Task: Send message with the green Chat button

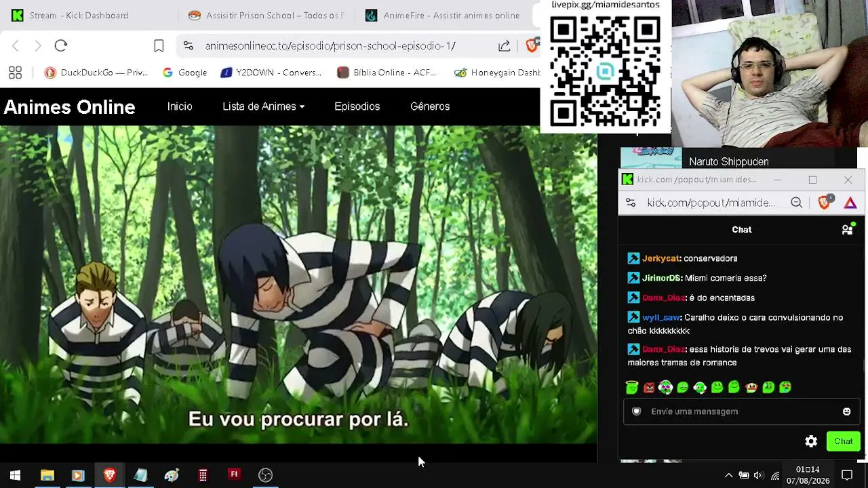Action: click(844, 441)
